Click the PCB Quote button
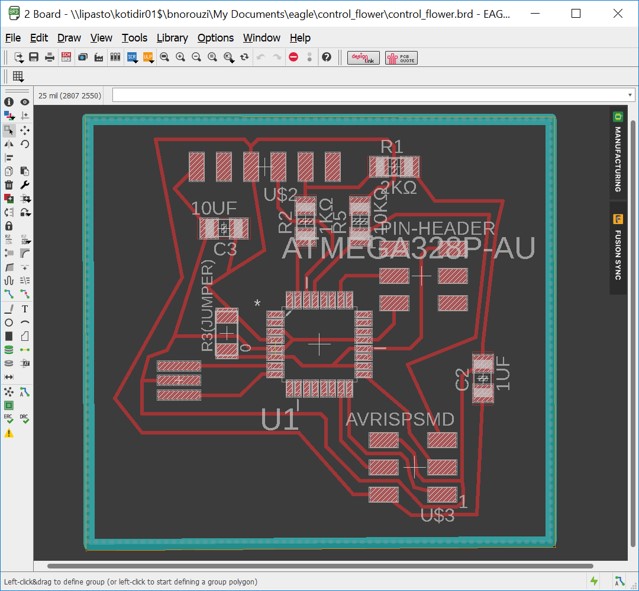The width and height of the screenshot is (639, 591). click(x=401, y=58)
